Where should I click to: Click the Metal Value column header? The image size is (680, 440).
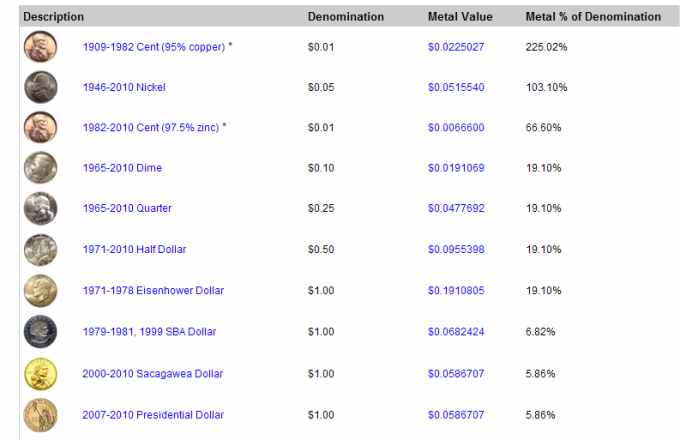pos(460,16)
